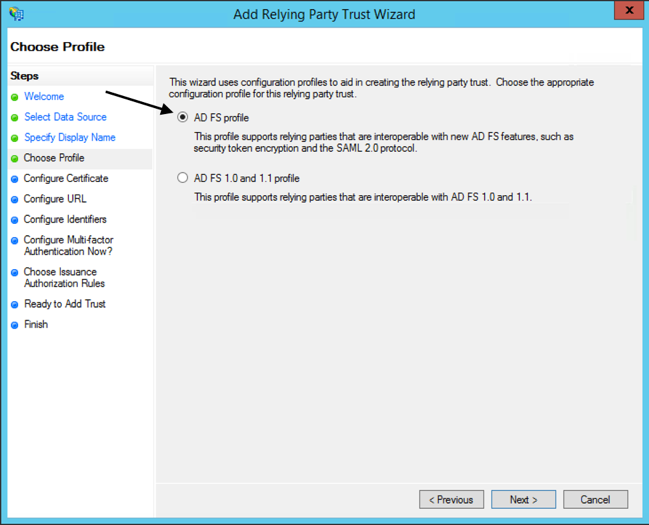The height and width of the screenshot is (525, 649).
Task: Click the green bullet beside Choose Profile
Action: (x=15, y=159)
